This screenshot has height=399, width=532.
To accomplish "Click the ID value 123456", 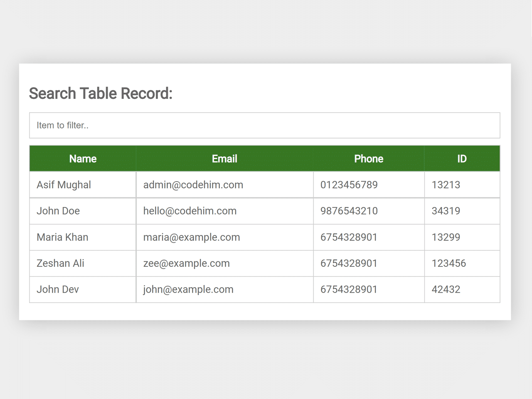I will tap(448, 263).
